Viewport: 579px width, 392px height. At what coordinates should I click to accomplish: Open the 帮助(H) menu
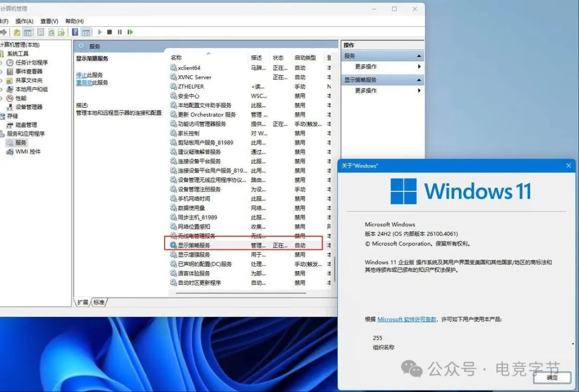(74, 21)
